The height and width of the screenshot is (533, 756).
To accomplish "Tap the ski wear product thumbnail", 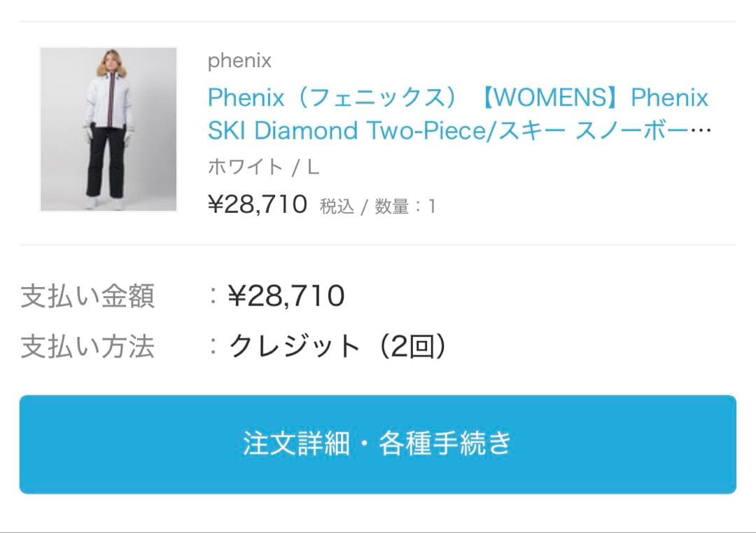I will pyautogui.click(x=108, y=130).
